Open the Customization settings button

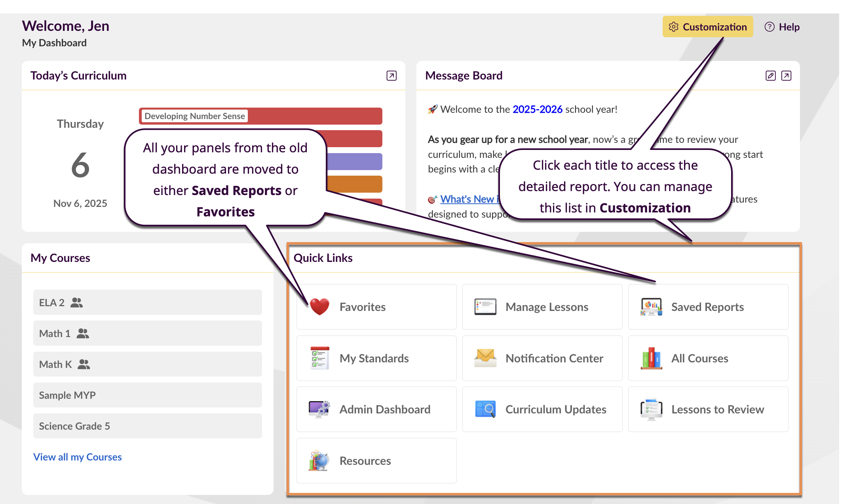(708, 27)
